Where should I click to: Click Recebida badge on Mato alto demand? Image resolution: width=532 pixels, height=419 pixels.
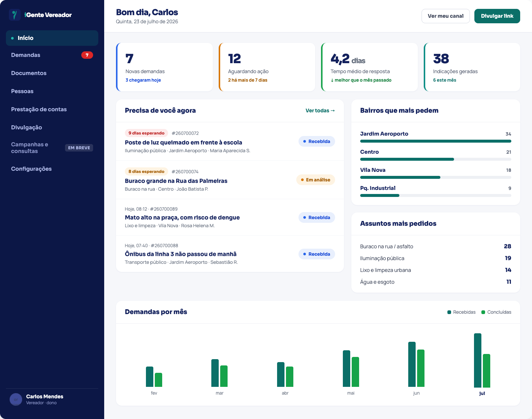click(317, 218)
